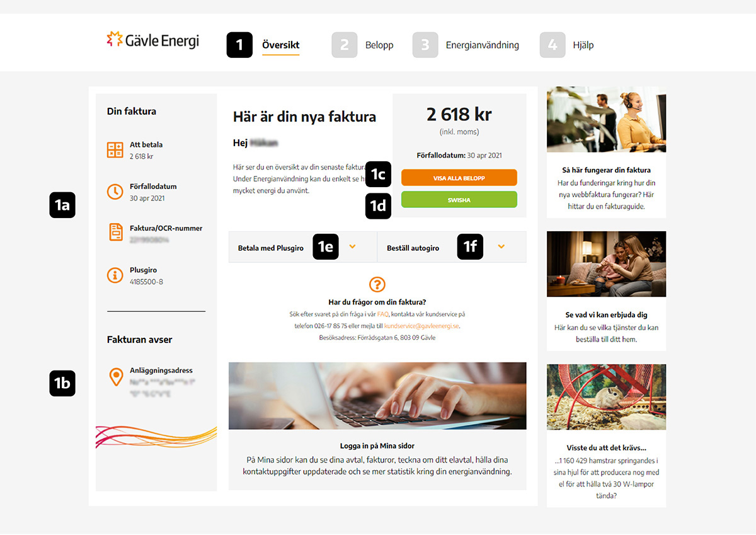Open the customer service agents thumbnail
The height and width of the screenshot is (535, 756).
coord(607,120)
